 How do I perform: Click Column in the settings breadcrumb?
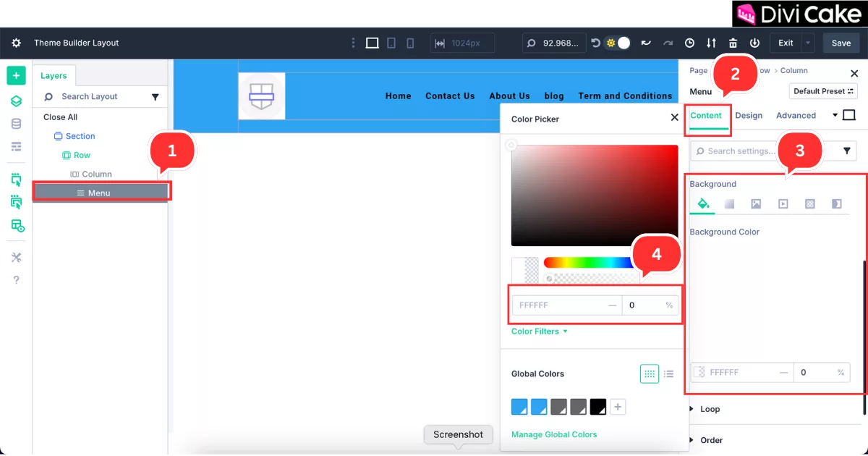(x=794, y=70)
